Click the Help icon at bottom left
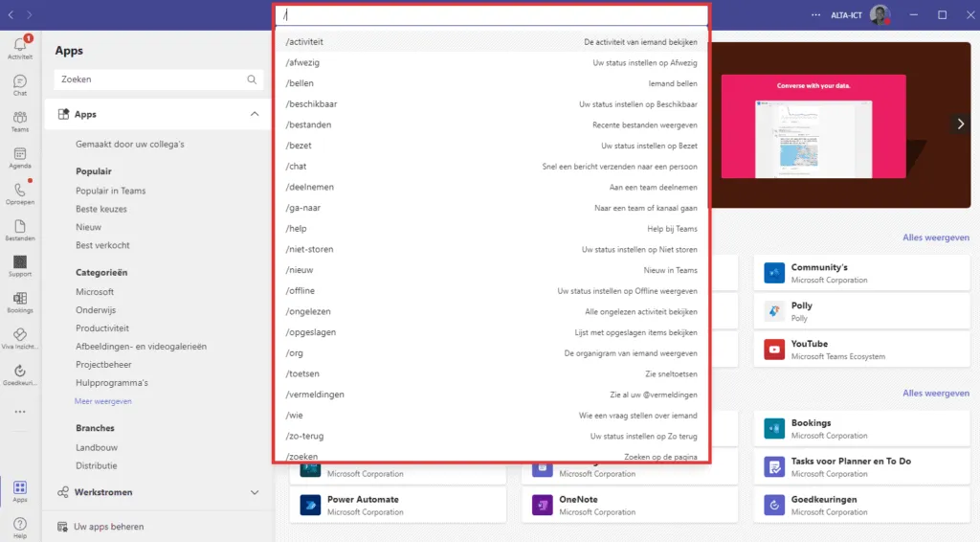Screen dimensions: 980x542 20,526
